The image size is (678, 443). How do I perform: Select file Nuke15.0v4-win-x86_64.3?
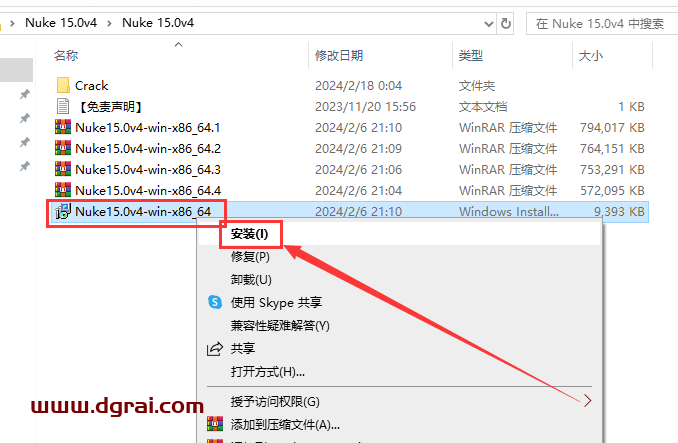(x=147, y=169)
